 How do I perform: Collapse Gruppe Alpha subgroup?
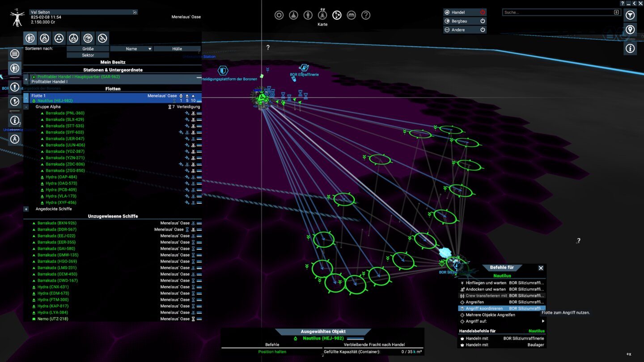[x=26, y=107]
